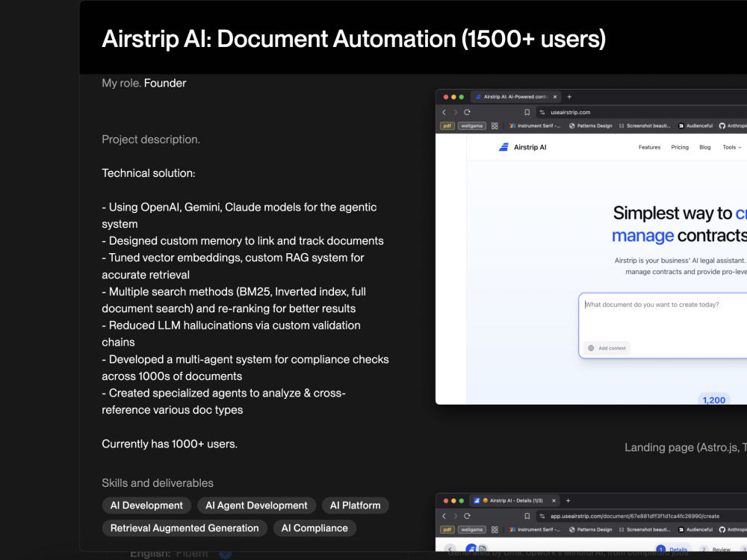The height and width of the screenshot is (560, 747).
Task: Open the Features nav item on the landing page
Action: (649, 147)
